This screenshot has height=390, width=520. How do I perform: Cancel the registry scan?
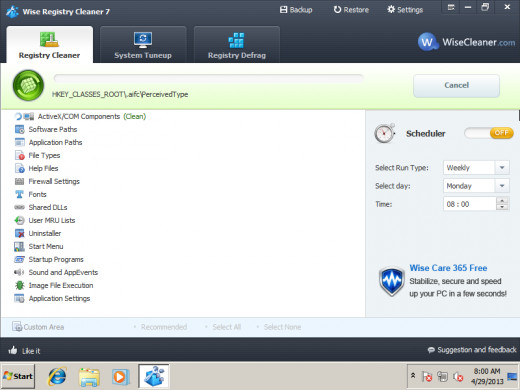click(456, 85)
